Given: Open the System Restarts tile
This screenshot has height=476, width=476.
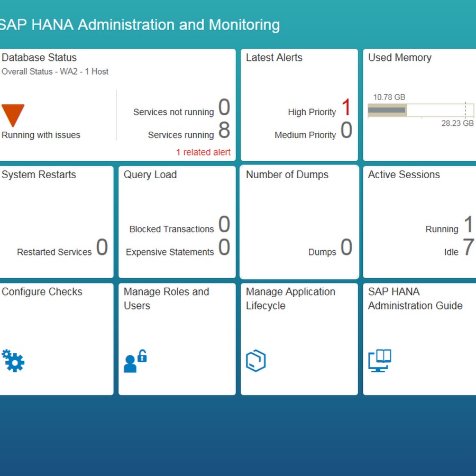Looking at the screenshot, I should click(x=57, y=222).
